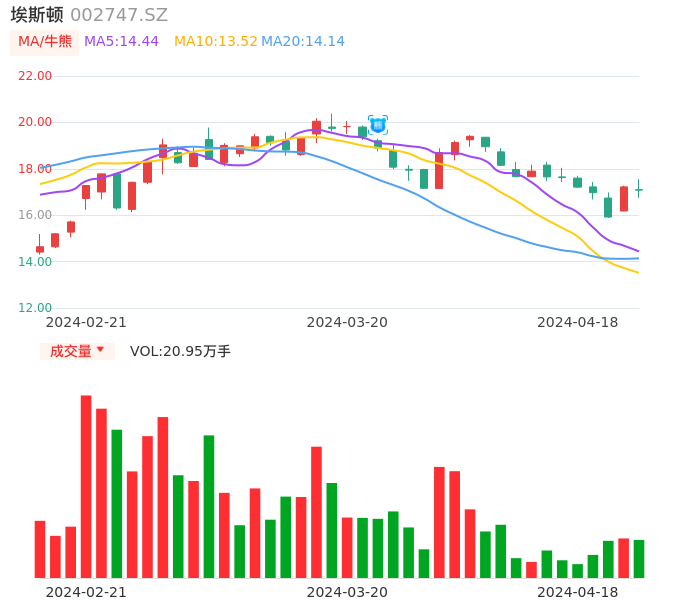The height and width of the screenshot is (606, 686).
Task: Click the VOL:20.95万手 volume readout
Action: point(180,351)
